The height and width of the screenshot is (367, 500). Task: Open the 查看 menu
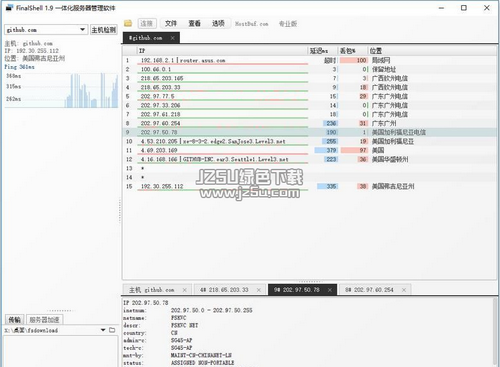(x=194, y=23)
